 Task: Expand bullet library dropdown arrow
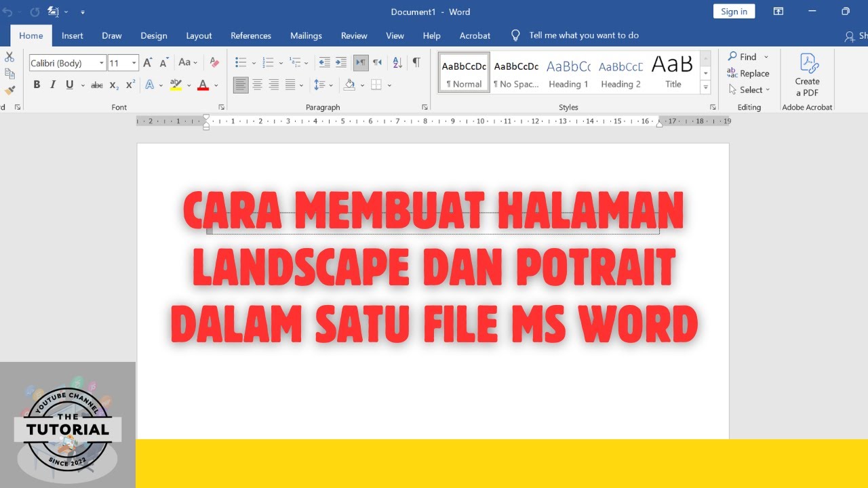point(254,64)
